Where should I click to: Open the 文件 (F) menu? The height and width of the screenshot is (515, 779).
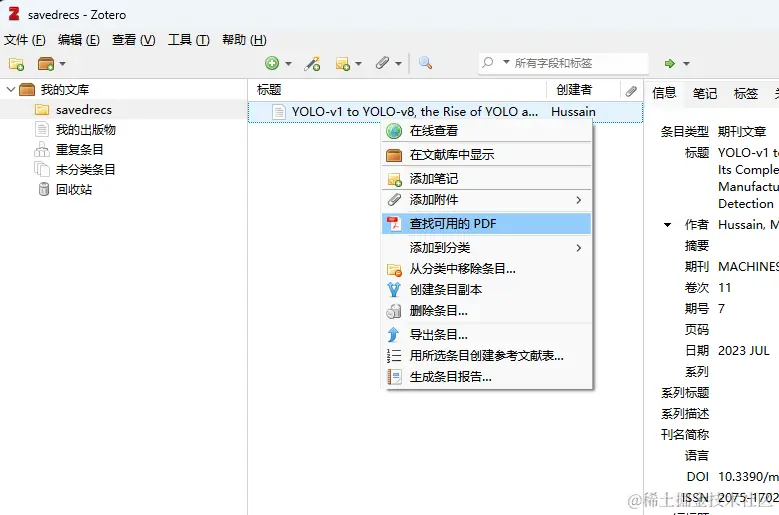coord(25,40)
